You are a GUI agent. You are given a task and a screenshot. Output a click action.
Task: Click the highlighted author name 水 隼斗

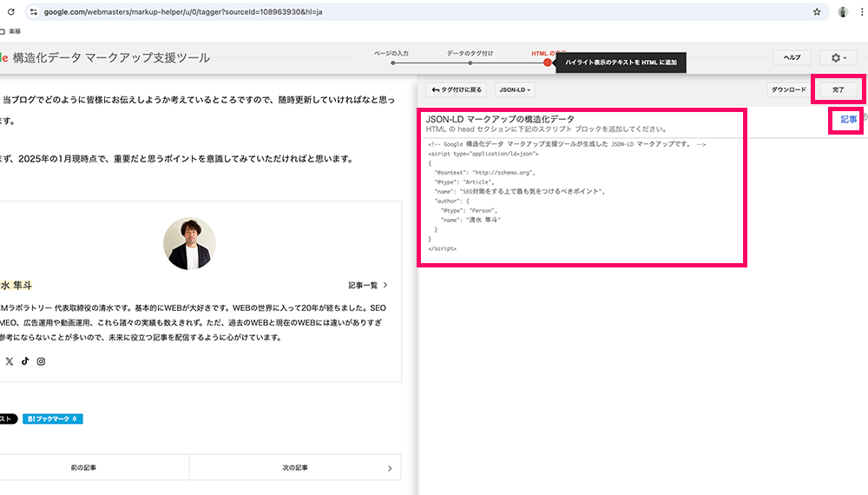click(16, 285)
